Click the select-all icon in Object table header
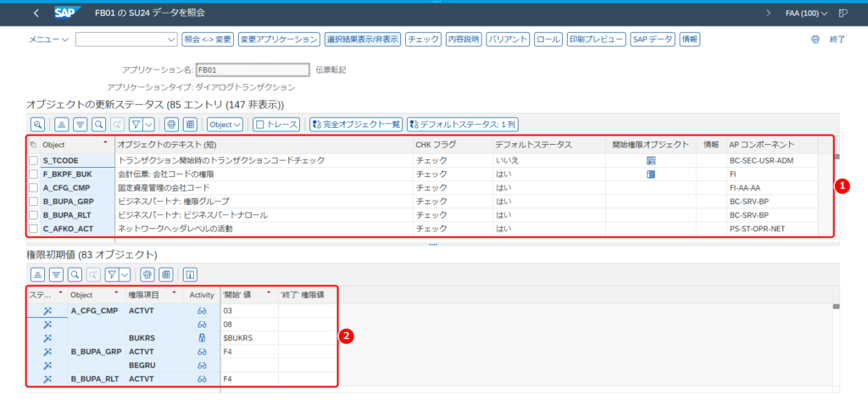Image resolution: width=868 pixels, height=416 pixels. (34, 145)
